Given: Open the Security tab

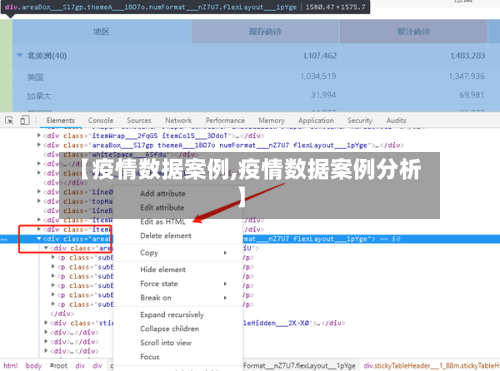Looking at the screenshot, I should (x=360, y=120).
